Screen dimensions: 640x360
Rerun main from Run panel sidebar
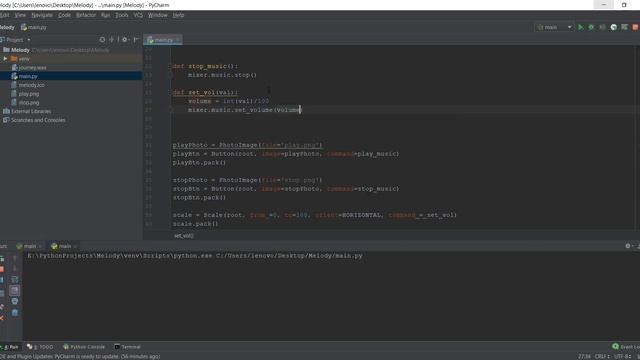tap(2, 259)
